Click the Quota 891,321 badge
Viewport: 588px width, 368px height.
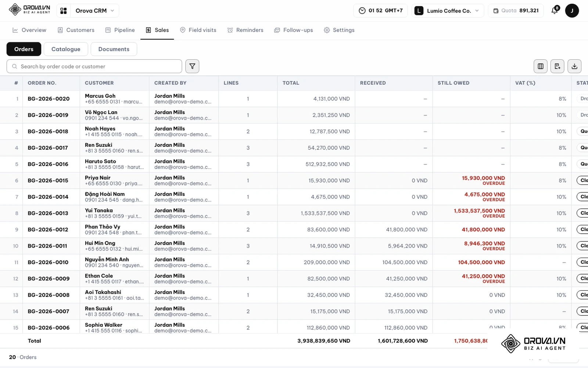516,11
